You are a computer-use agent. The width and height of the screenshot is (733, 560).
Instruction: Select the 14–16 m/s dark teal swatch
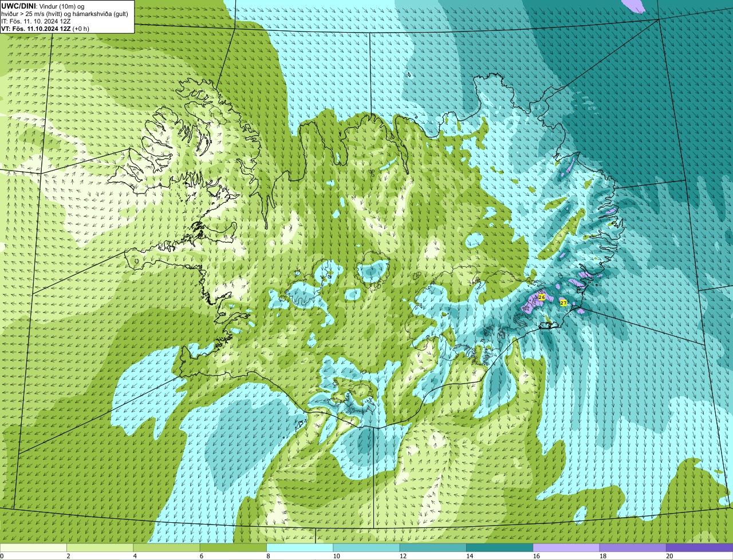click(x=500, y=547)
